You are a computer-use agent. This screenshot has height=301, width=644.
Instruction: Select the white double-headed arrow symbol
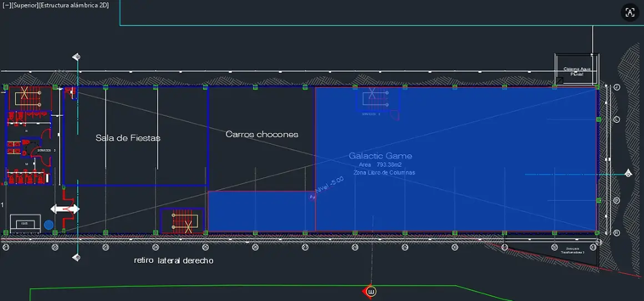coord(65,209)
